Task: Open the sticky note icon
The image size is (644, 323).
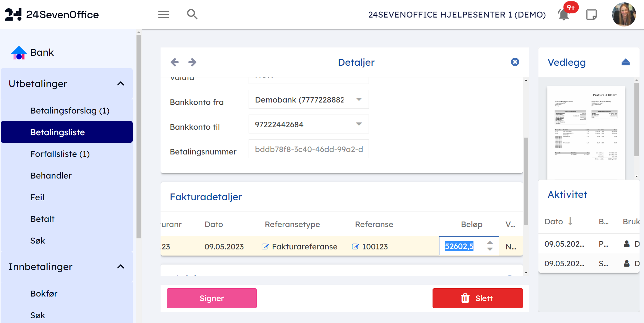Action: pos(591,15)
